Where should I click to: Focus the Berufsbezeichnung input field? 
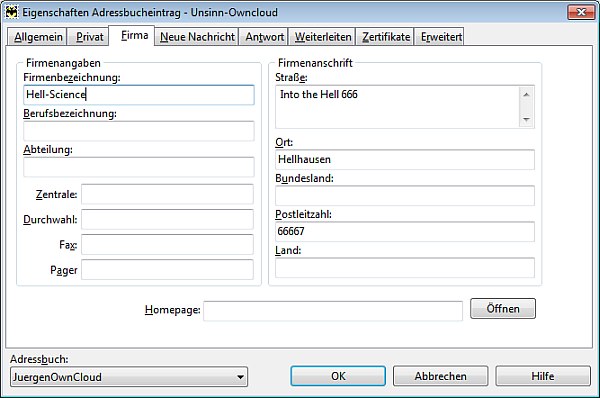coord(139,131)
